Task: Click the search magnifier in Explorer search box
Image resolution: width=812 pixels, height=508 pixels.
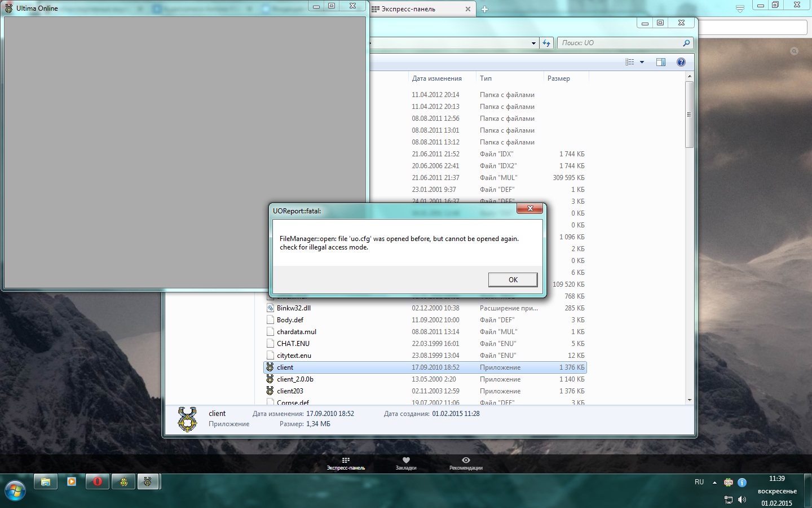Action: click(x=686, y=43)
